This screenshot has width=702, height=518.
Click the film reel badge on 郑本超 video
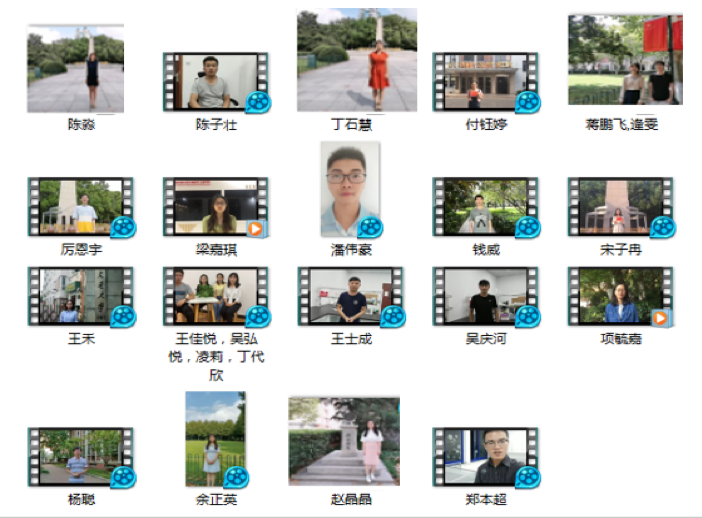[x=527, y=477]
